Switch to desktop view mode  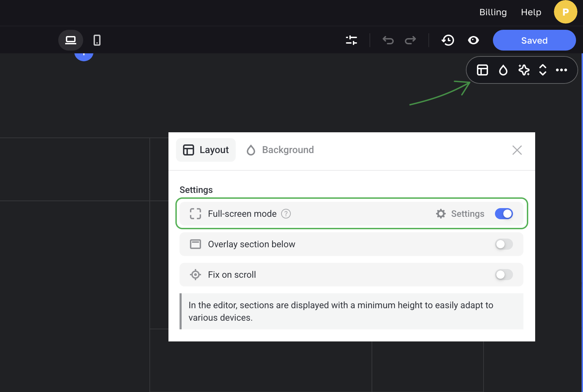click(x=71, y=40)
